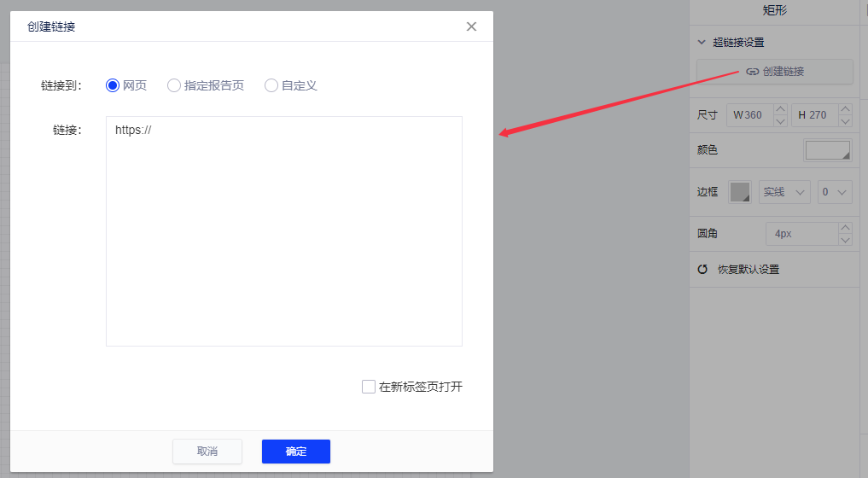Increase the width W value stepper

click(780, 108)
